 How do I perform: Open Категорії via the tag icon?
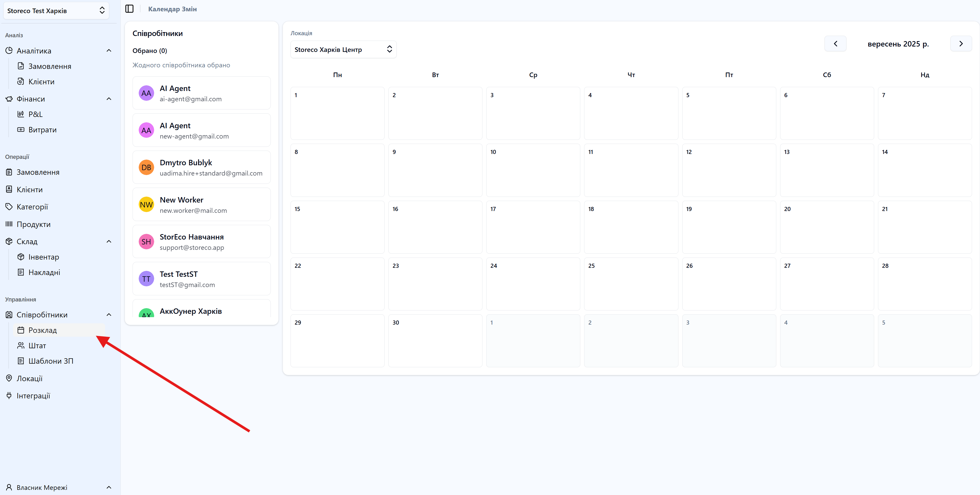[9, 207]
